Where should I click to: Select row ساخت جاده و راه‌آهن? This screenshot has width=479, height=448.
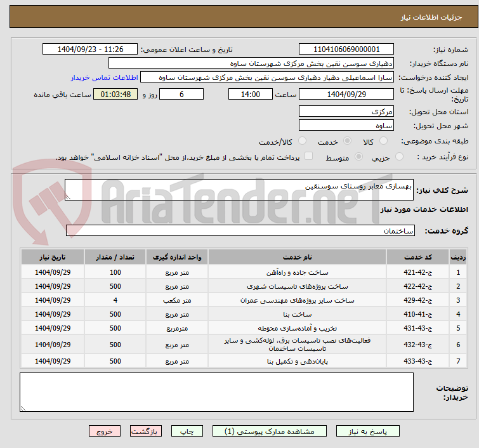coord(297,272)
